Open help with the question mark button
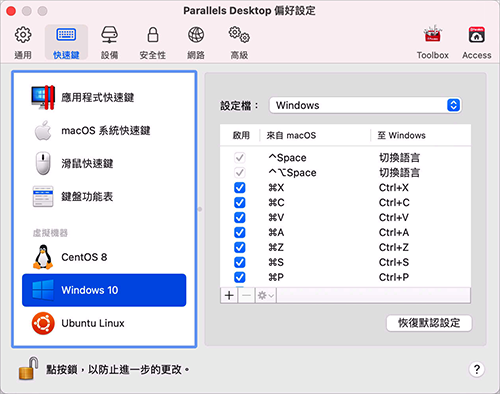The image size is (500, 394). coord(477,369)
